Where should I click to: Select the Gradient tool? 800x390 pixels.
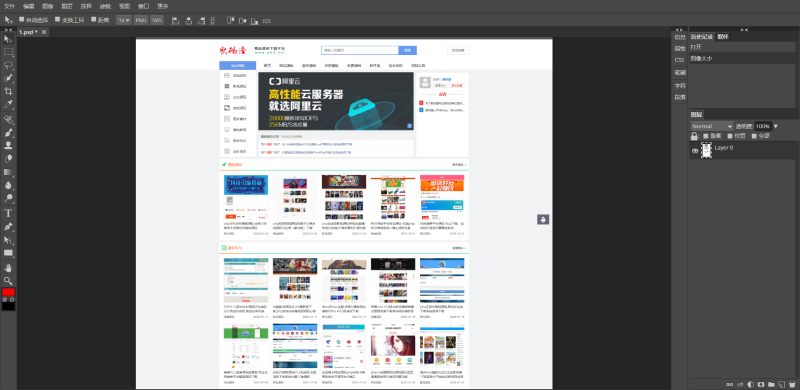[x=8, y=172]
